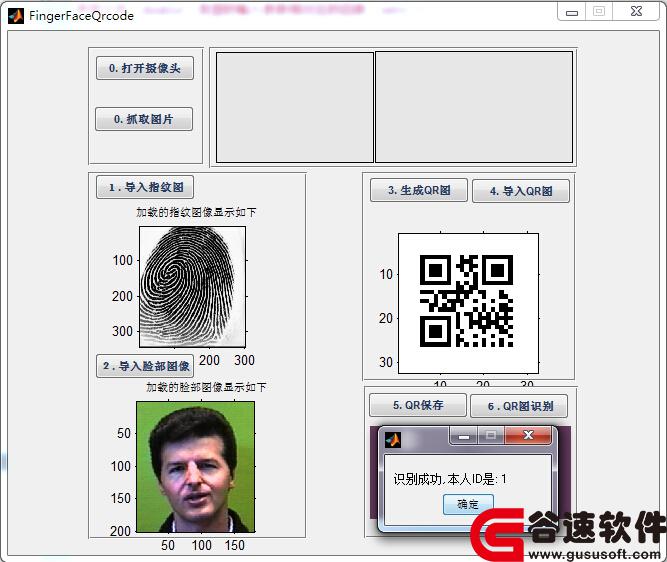This screenshot has width=667, height=562.
Task: Click the fingerprint image
Action: coord(192,286)
